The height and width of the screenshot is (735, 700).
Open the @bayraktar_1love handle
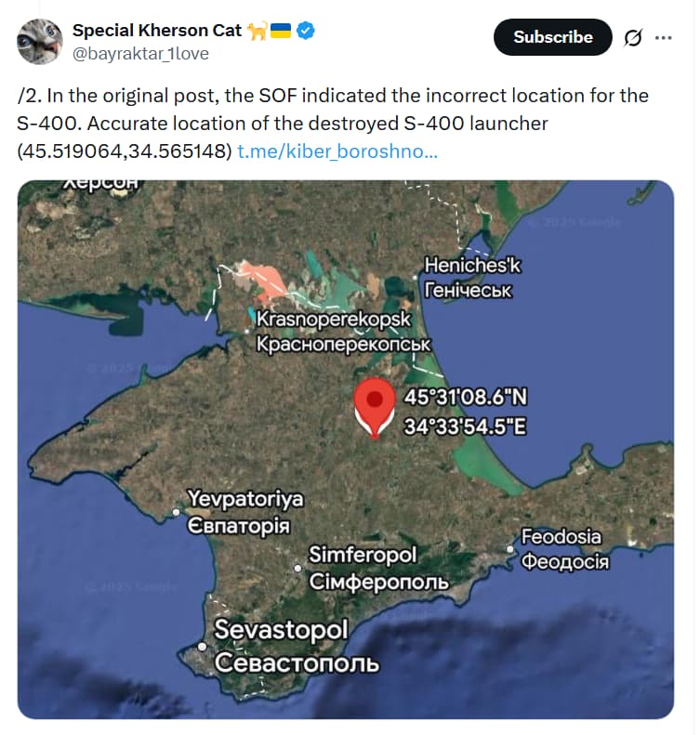pos(140,53)
